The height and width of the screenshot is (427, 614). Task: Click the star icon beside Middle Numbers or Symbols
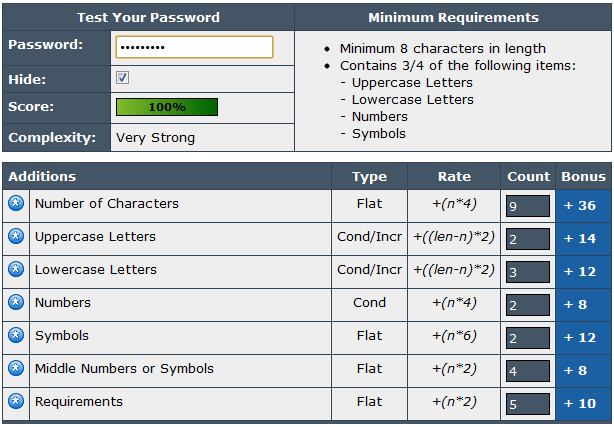16,368
